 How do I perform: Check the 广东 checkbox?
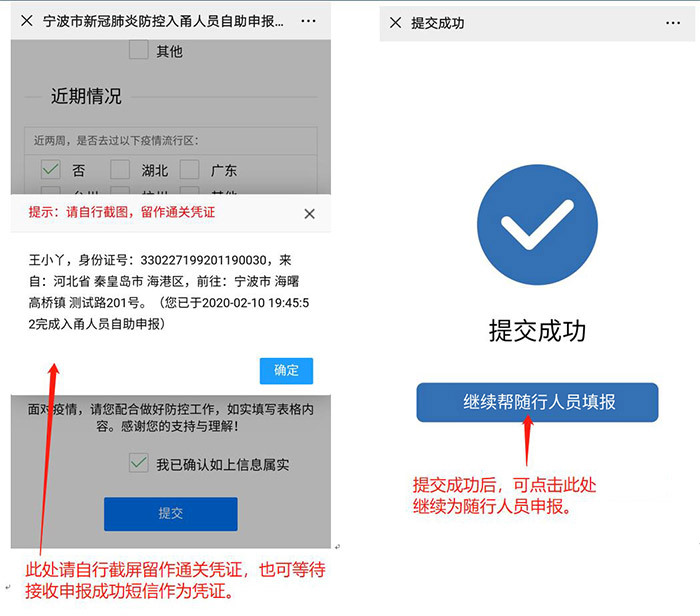(x=189, y=170)
